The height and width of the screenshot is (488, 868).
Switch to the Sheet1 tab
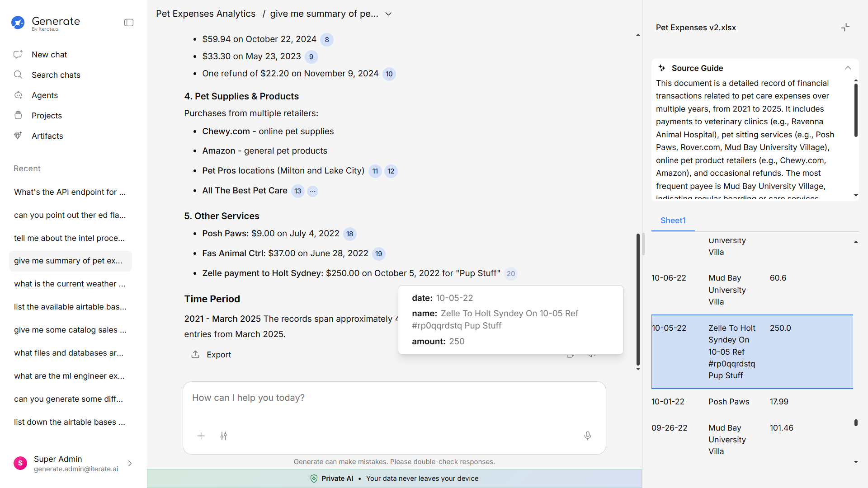click(673, 221)
